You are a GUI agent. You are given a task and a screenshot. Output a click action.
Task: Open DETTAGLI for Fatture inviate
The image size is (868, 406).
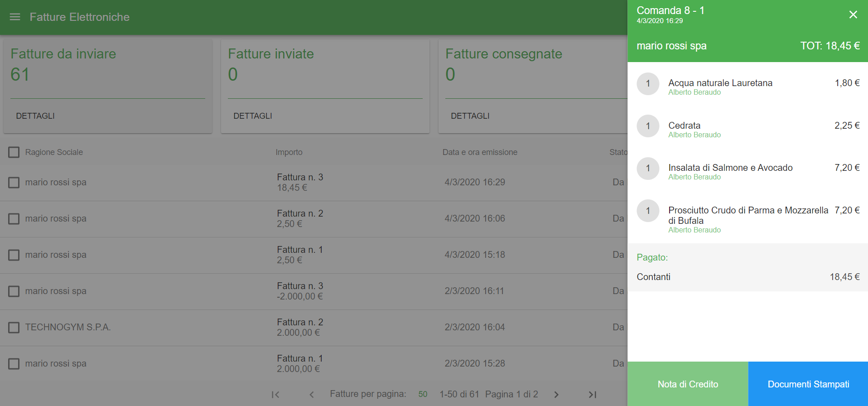(x=253, y=116)
